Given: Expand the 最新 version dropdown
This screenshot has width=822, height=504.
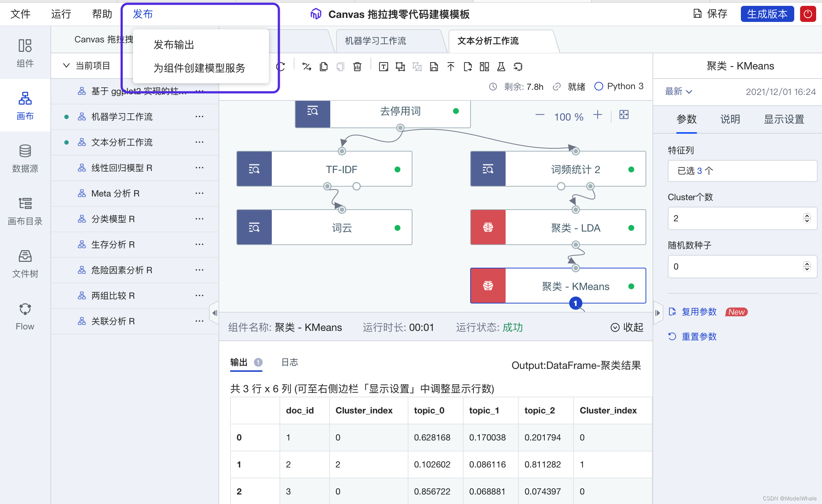Looking at the screenshot, I should click(678, 92).
